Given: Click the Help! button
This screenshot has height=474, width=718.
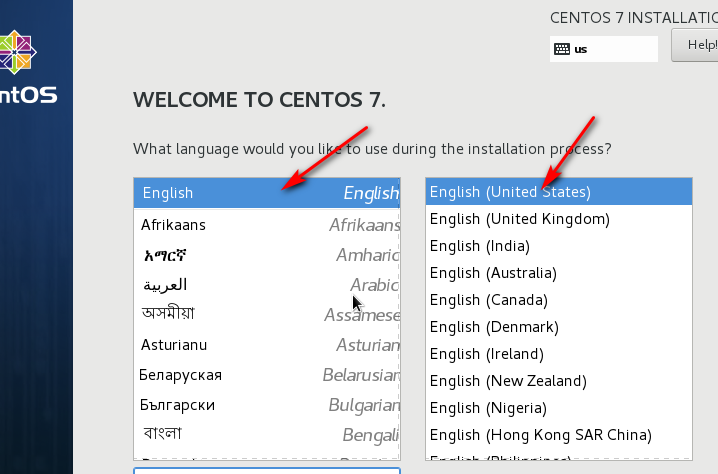Looking at the screenshot, I should pyautogui.click(x=695, y=45).
